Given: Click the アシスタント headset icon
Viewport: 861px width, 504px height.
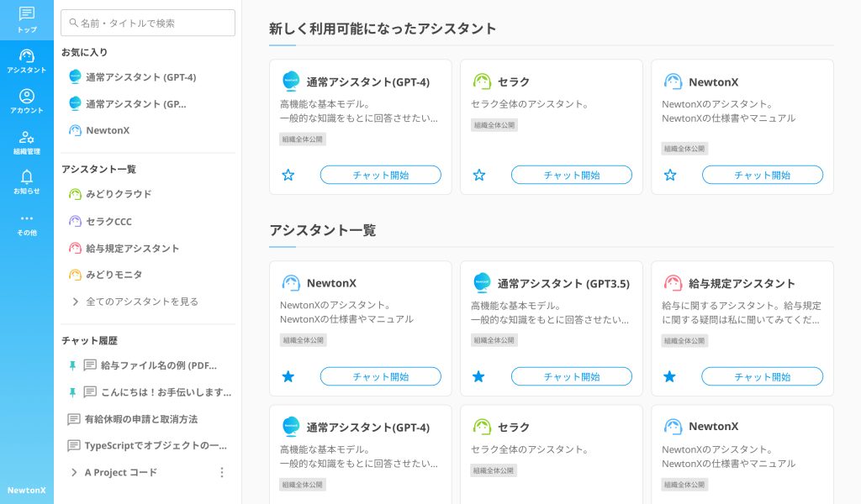Looking at the screenshot, I should 27,56.
